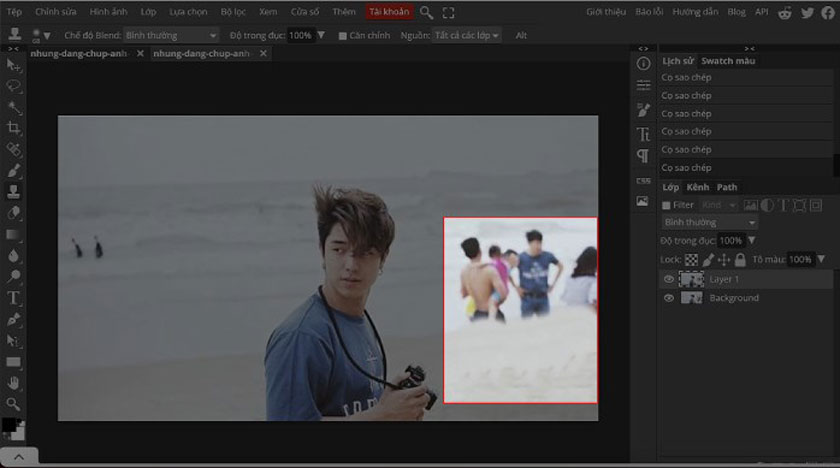Open the Facebook link icon

(x=828, y=13)
